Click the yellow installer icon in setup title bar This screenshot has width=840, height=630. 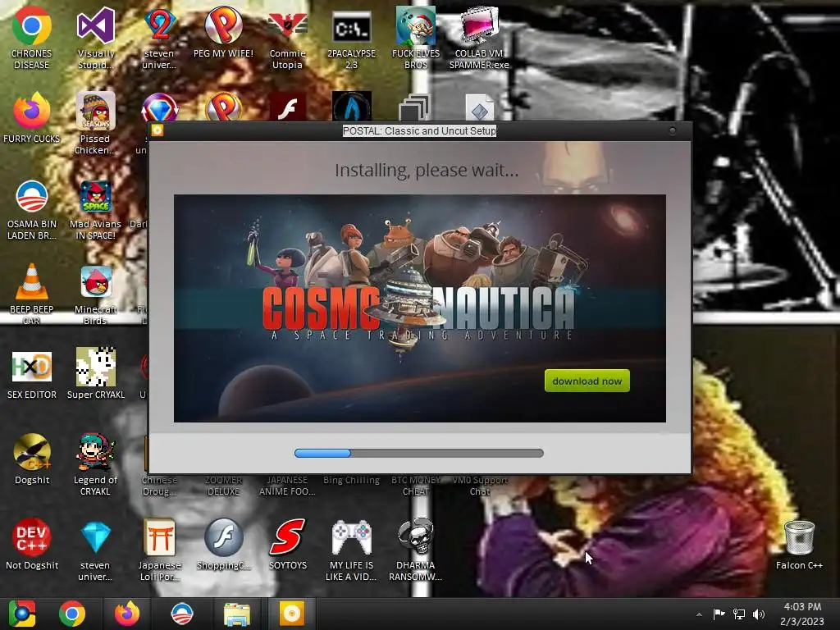[x=157, y=130]
